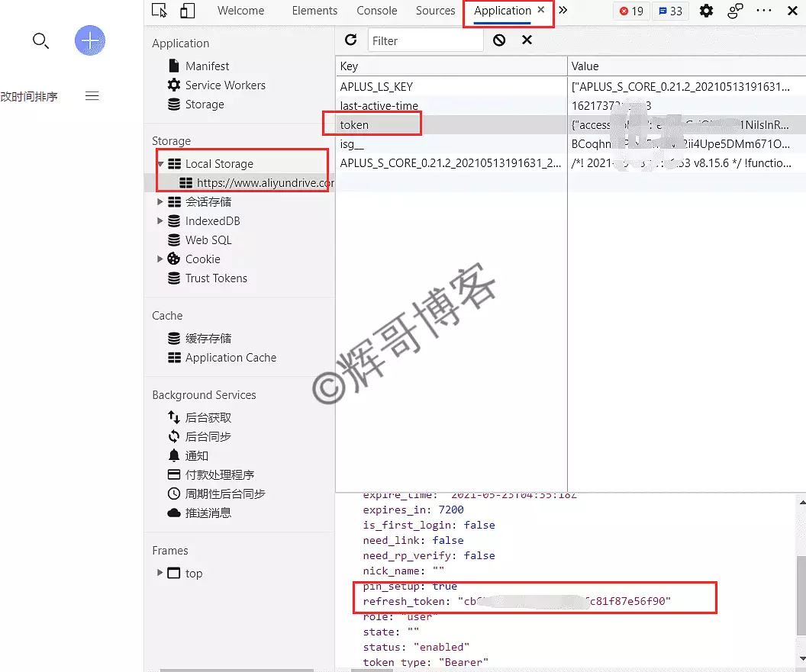Delete selected entry X icon
The width and height of the screenshot is (806, 672).
[527, 40]
